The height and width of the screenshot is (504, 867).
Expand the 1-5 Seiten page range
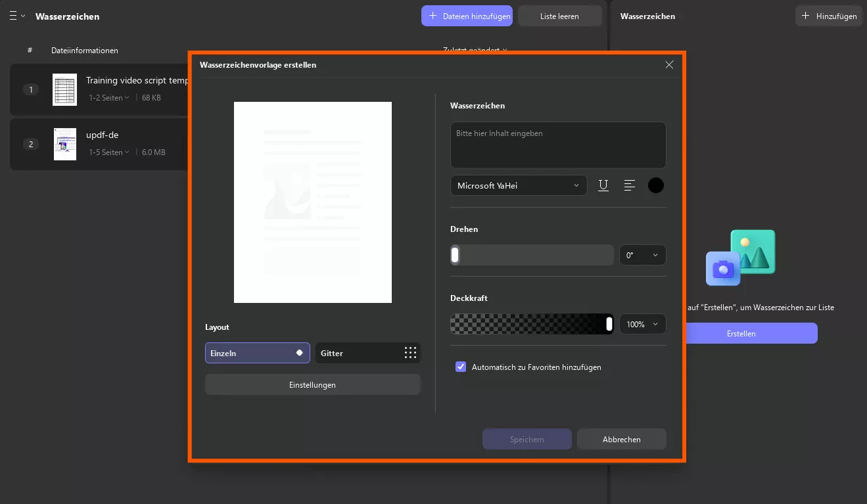click(109, 152)
